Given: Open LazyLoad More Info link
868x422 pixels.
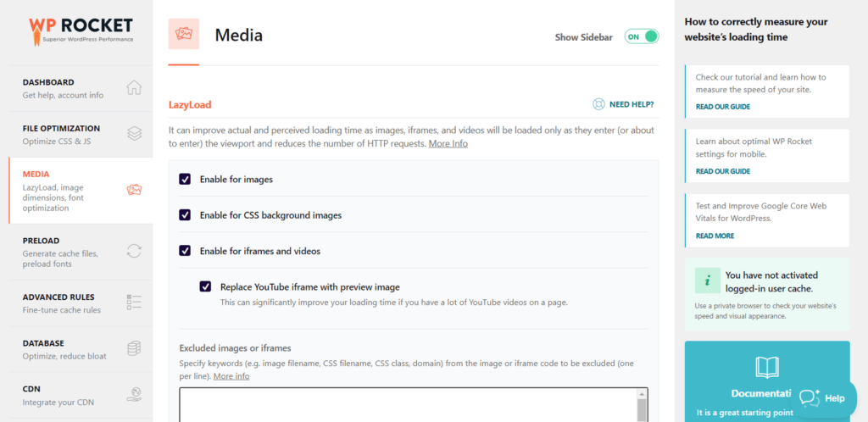Looking at the screenshot, I should 448,144.
